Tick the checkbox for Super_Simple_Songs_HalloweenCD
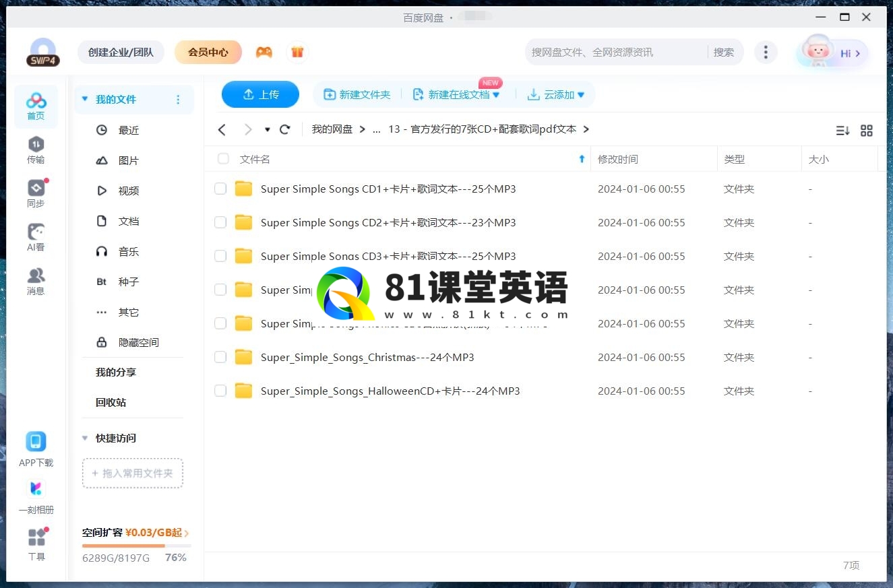This screenshot has width=893, height=588. click(x=220, y=391)
